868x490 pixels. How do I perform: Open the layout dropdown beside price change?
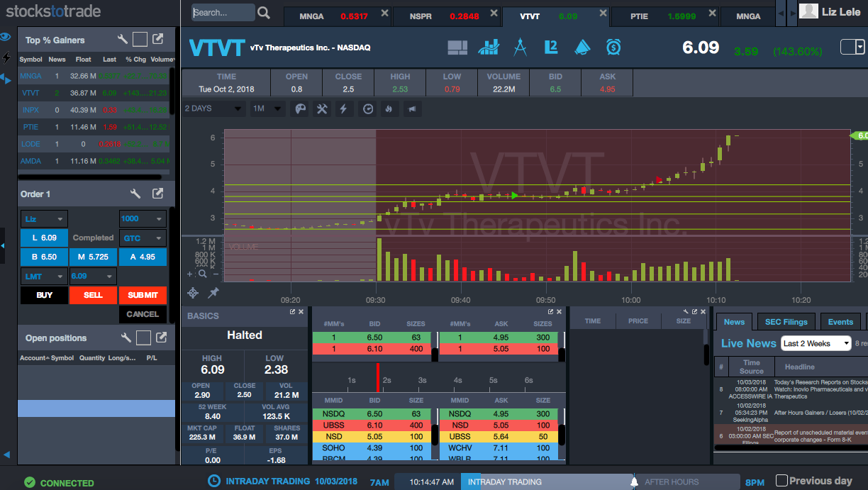[852, 47]
